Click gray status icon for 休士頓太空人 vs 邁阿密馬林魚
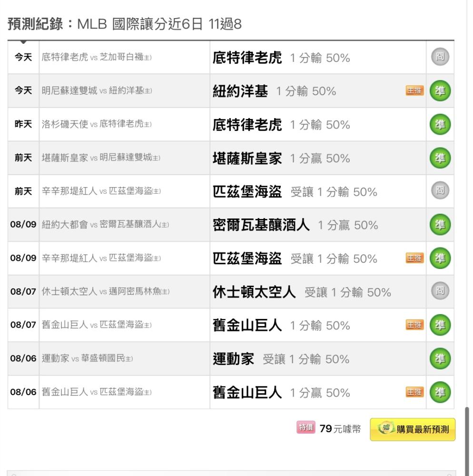 pos(440,291)
